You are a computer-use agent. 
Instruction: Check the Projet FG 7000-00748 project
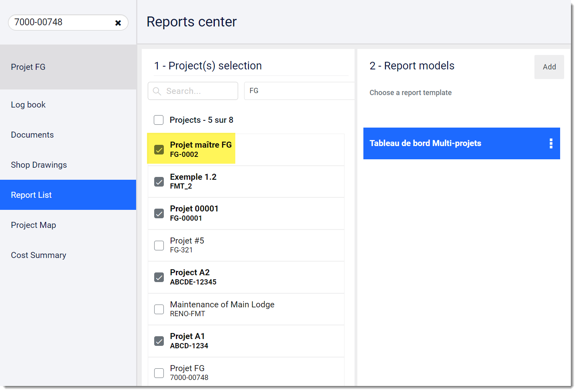pyautogui.click(x=159, y=372)
